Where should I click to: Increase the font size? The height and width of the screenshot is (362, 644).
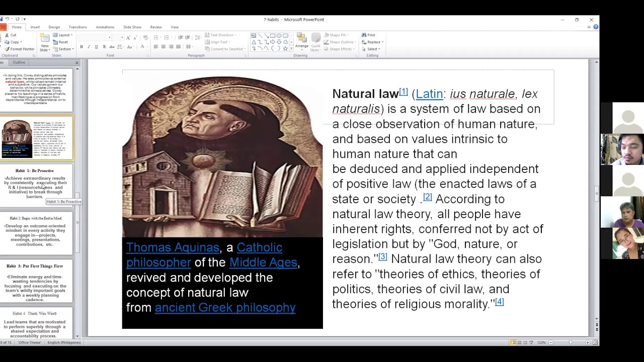(128, 38)
